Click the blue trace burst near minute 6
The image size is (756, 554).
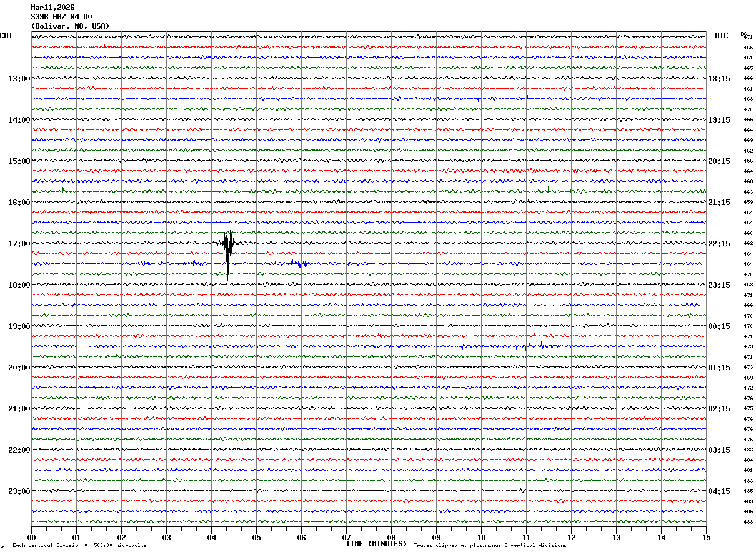[299, 263]
